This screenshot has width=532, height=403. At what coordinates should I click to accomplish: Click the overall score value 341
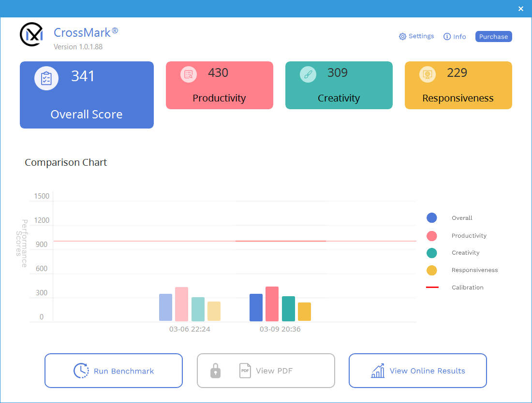pyautogui.click(x=83, y=76)
